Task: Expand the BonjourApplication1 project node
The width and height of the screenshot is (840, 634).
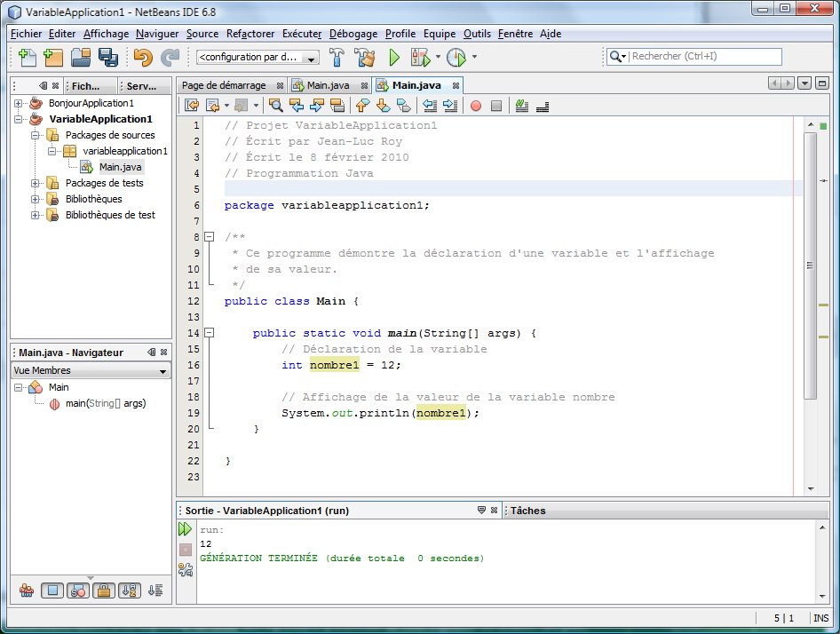Action: [19, 103]
